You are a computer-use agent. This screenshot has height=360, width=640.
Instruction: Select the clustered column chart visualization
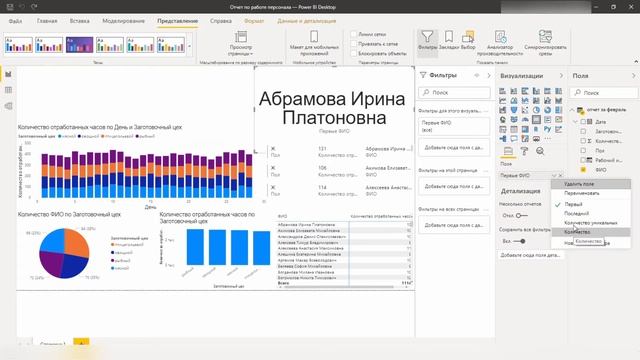536,91
